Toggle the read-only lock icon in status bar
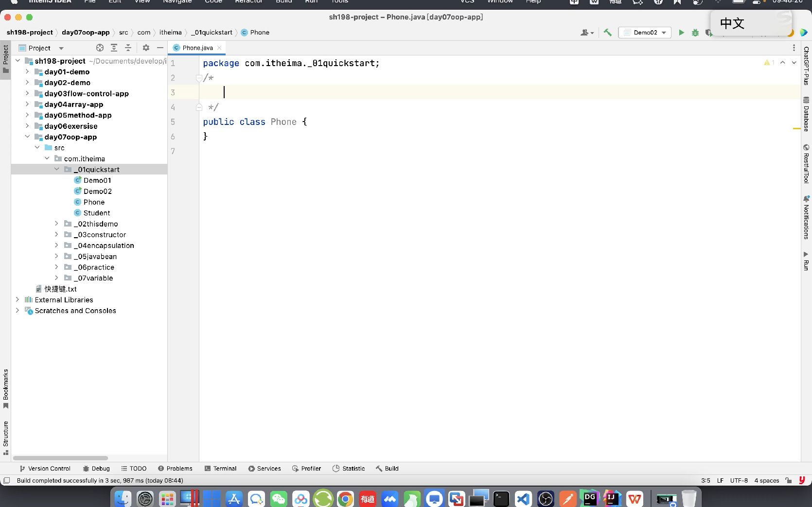Screen dimensions: 812x507 coord(788,480)
